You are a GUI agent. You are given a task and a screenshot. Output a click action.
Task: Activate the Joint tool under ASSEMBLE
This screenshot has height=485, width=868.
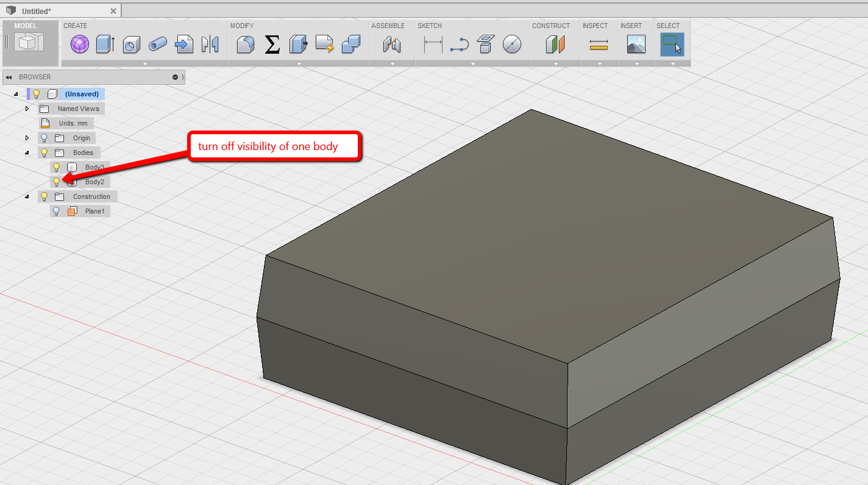[392, 45]
